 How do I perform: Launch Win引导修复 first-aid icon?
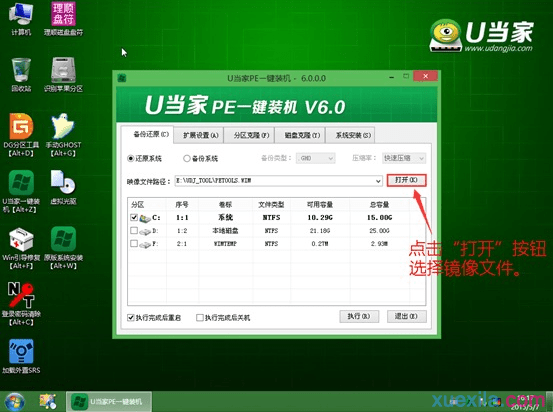(x=21, y=248)
